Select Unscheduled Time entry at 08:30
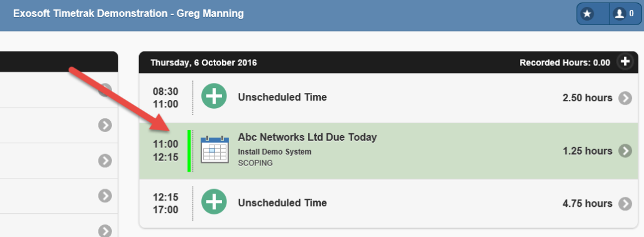 (x=282, y=97)
